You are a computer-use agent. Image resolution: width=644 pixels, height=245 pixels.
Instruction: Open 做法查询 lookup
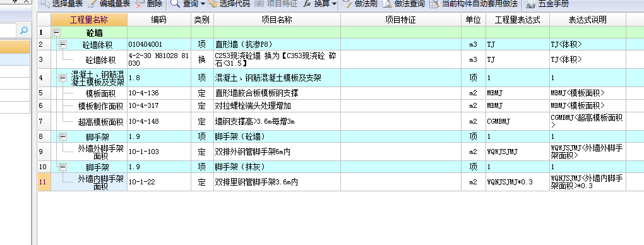click(x=403, y=4)
